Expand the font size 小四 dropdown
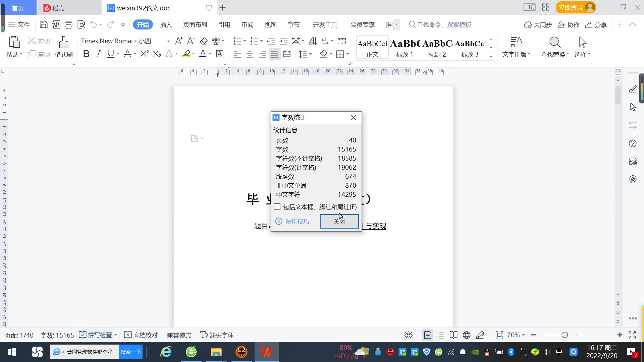Viewport: 644px width, 362px height. coord(168,41)
